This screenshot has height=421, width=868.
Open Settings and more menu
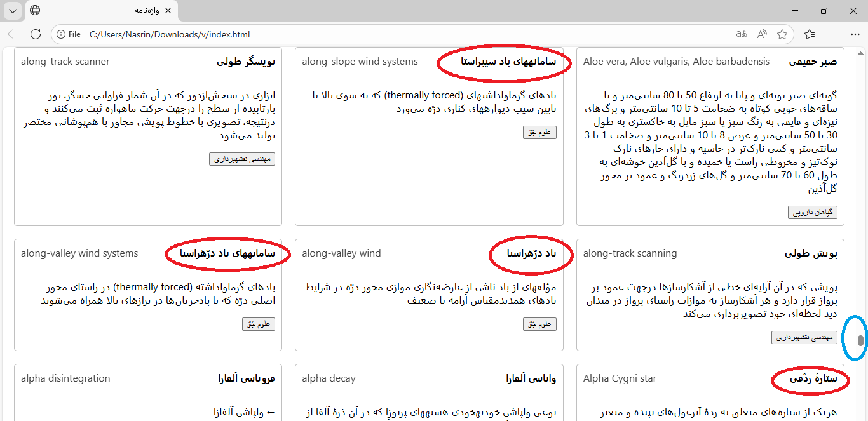point(855,34)
